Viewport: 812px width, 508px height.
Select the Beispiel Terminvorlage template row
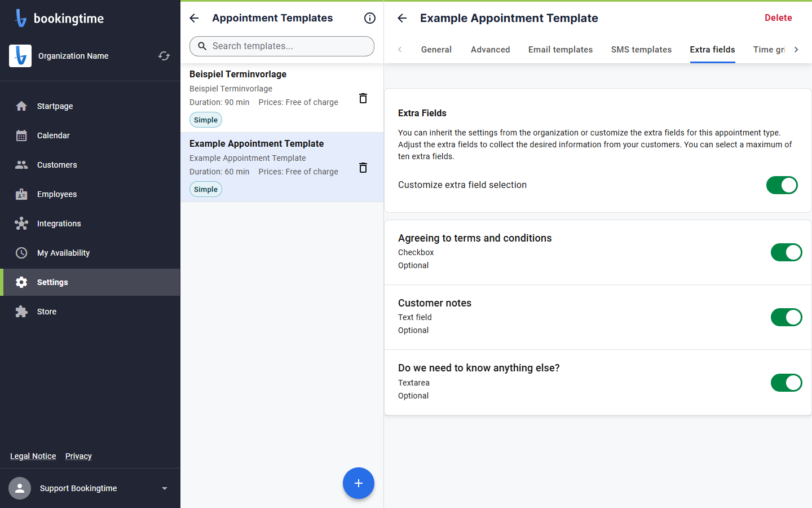coord(282,98)
